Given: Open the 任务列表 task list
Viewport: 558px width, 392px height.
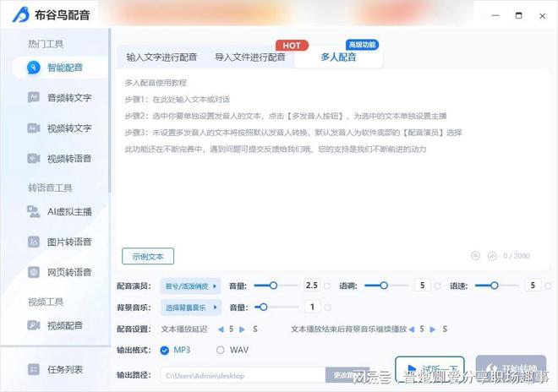Looking at the screenshot, I should [56, 369].
